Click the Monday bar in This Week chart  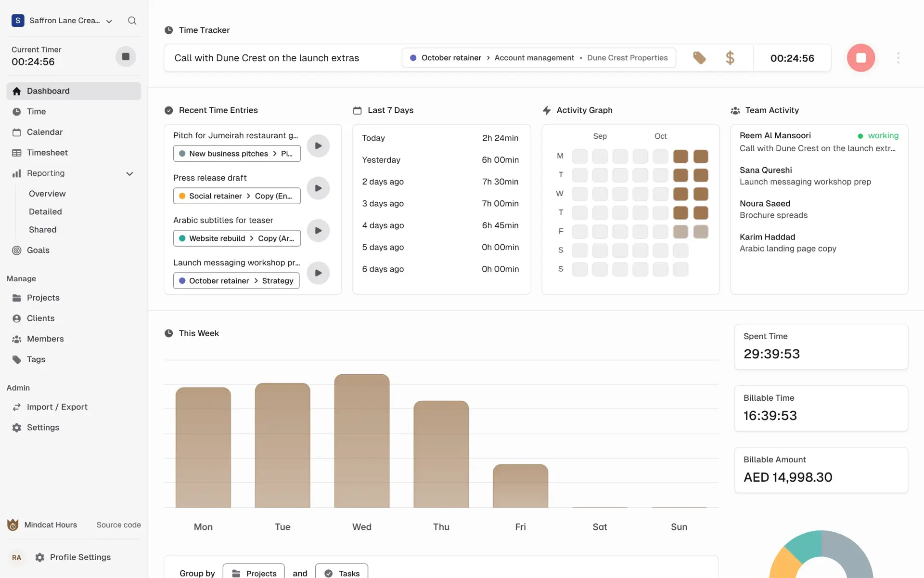[x=203, y=447]
